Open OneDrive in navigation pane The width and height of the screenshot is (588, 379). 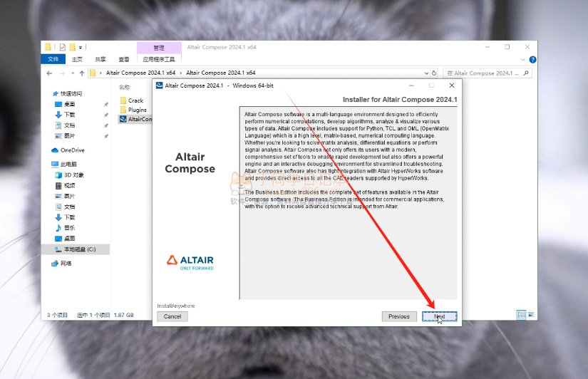(x=68, y=150)
